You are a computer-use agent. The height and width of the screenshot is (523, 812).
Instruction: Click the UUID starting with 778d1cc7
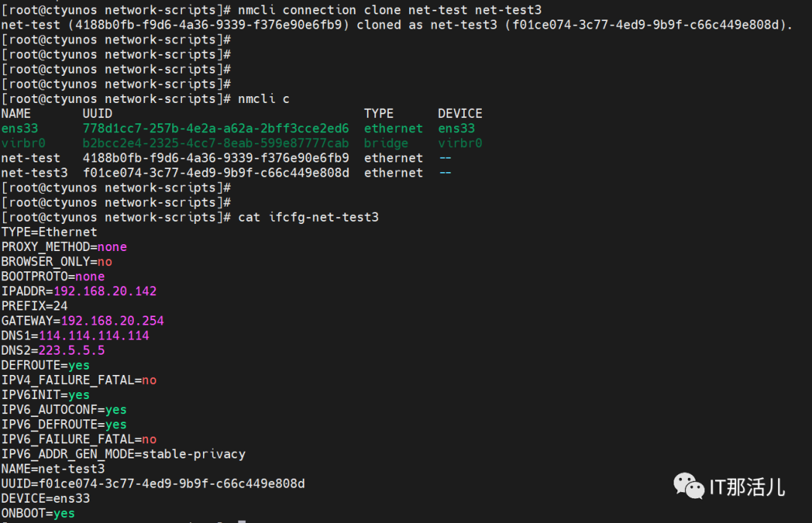click(x=216, y=128)
